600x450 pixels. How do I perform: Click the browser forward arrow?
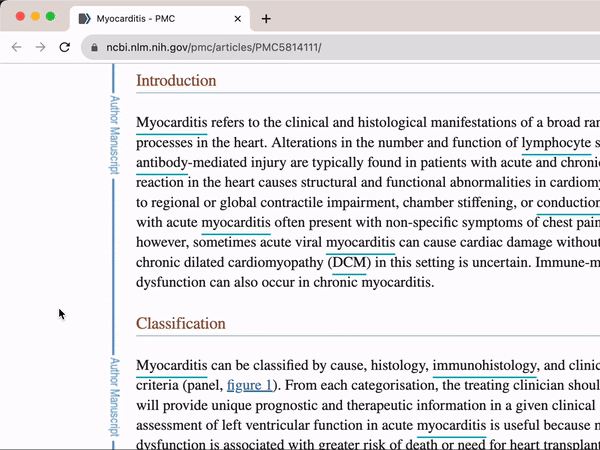(40, 47)
